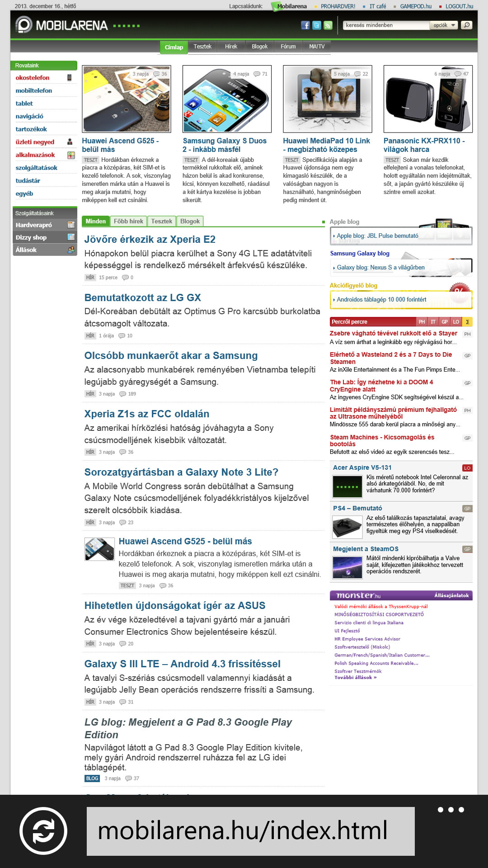The width and height of the screenshot is (488, 868).
Task: Click the Dizzy shop icon
Action: tap(71, 237)
